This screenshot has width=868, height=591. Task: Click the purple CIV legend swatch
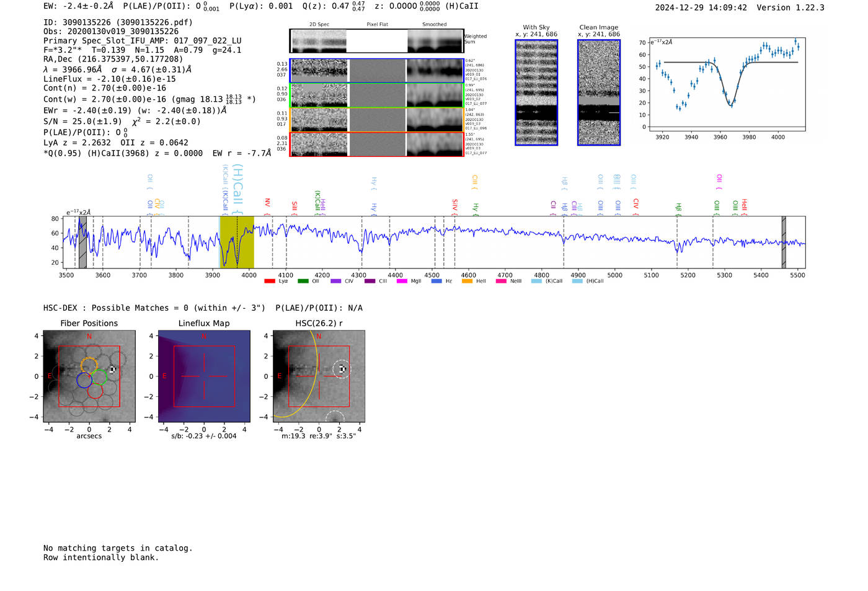pyautogui.click(x=335, y=281)
